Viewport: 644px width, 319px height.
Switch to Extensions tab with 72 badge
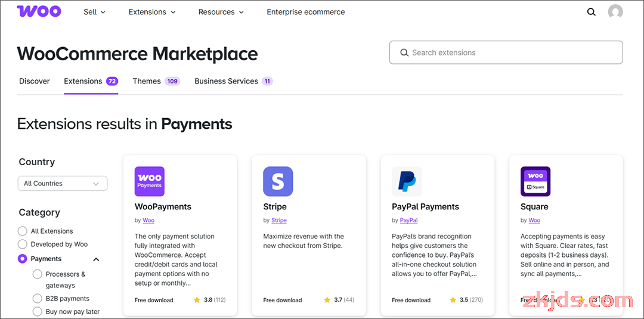[x=91, y=81]
